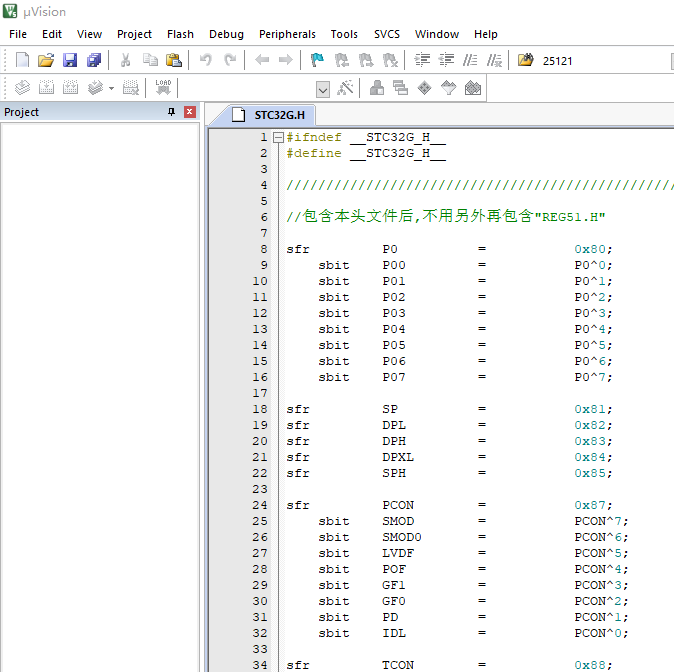Open the Project menu
This screenshot has height=672, width=674.
(x=134, y=34)
